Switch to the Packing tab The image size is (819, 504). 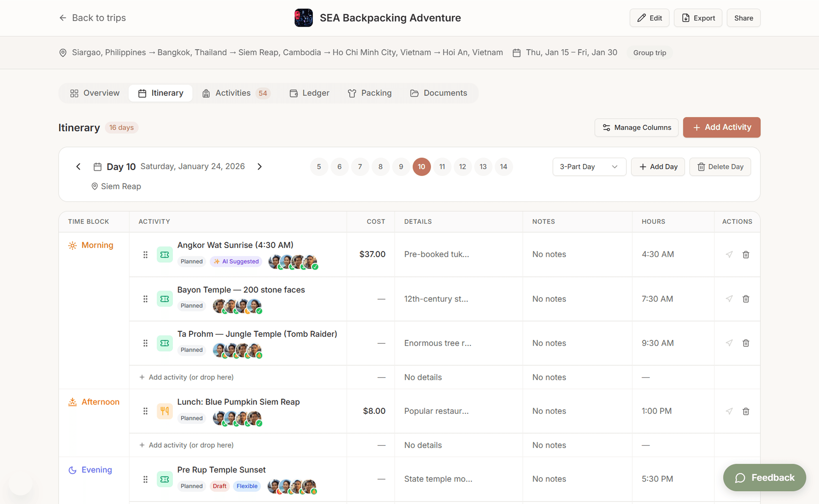(369, 93)
